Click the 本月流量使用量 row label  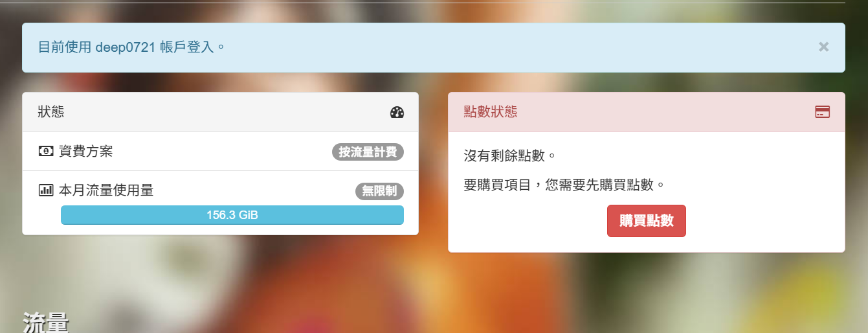pyautogui.click(x=106, y=190)
